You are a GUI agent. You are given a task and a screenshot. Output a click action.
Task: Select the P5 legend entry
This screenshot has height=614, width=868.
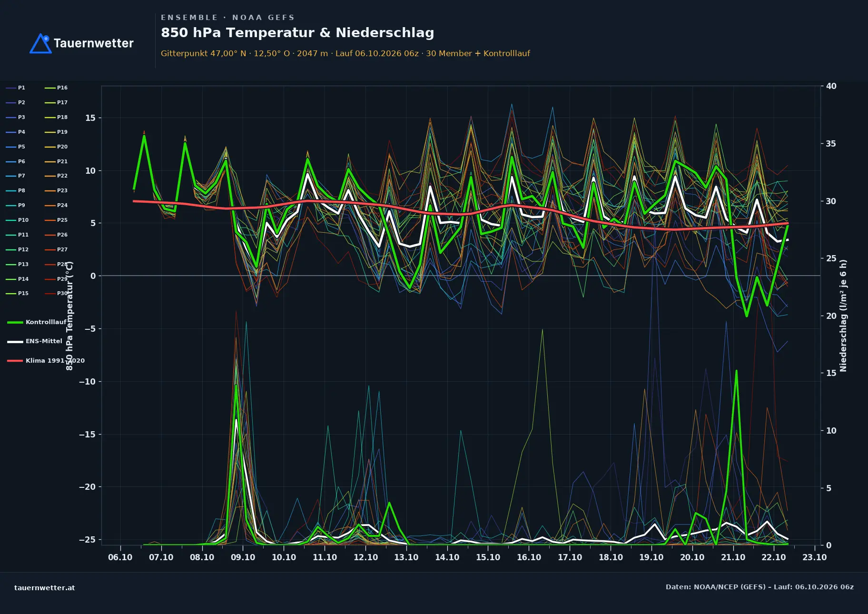coord(15,147)
